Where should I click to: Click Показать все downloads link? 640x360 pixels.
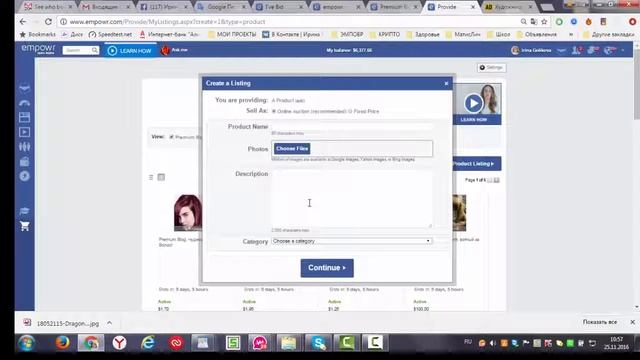tap(600, 322)
